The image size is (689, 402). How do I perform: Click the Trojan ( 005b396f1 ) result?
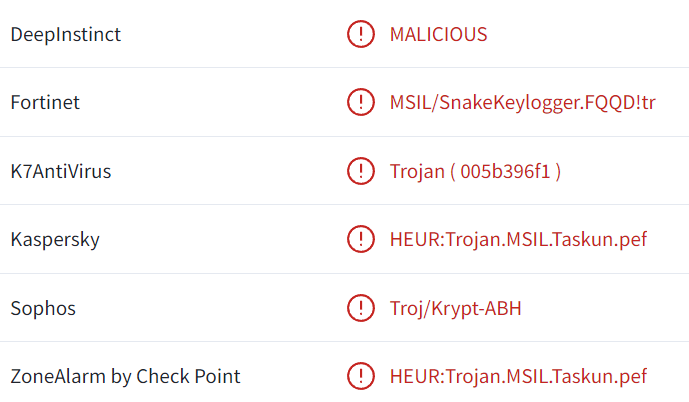pyautogui.click(x=475, y=171)
